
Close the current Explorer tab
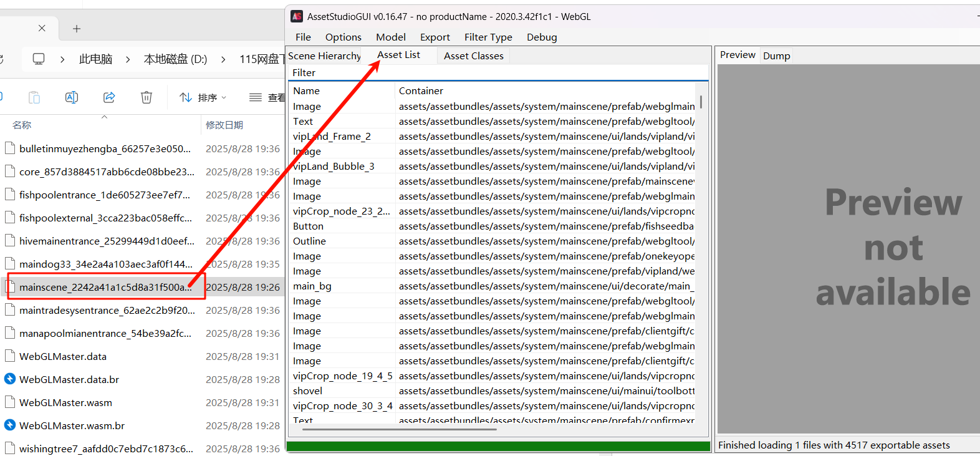tap(42, 28)
